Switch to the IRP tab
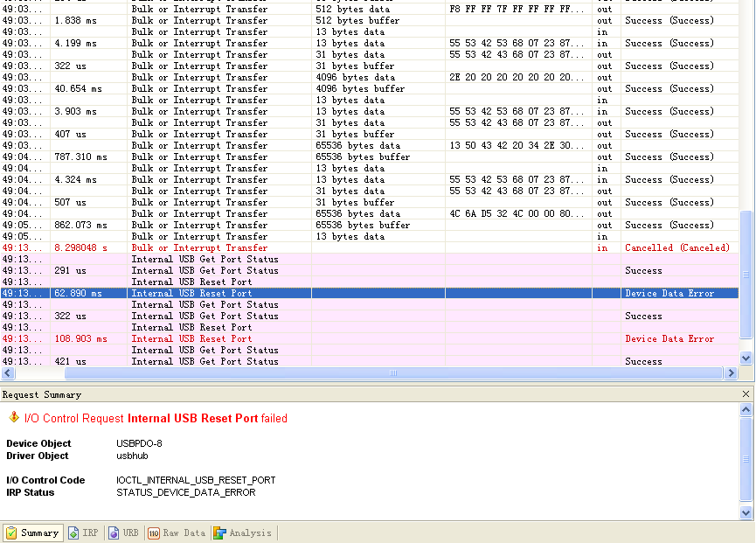The image size is (756, 543). click(83, 533)
